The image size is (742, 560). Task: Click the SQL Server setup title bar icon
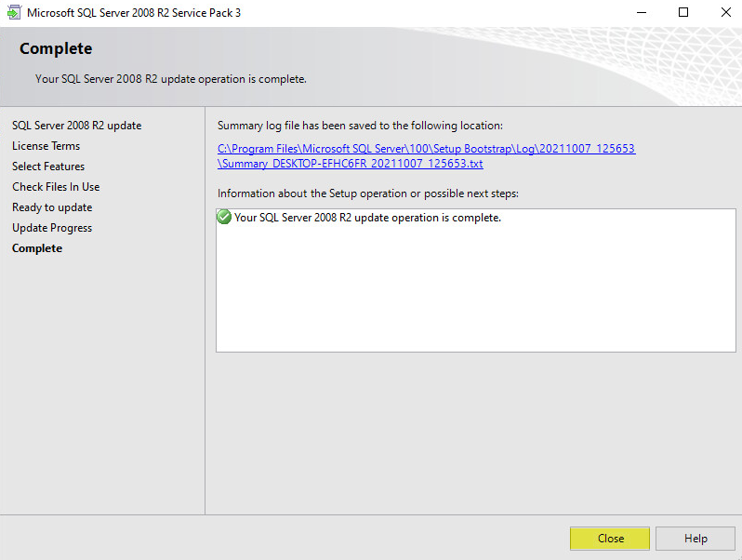coord(14,12)
